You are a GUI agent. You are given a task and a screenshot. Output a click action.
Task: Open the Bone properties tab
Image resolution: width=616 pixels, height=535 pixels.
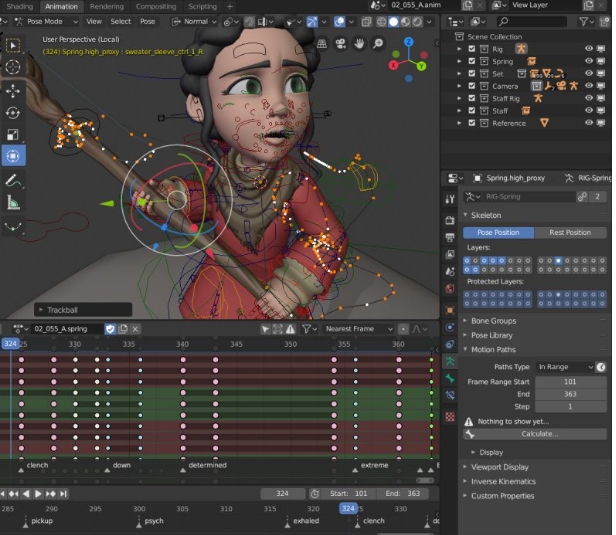450,379
